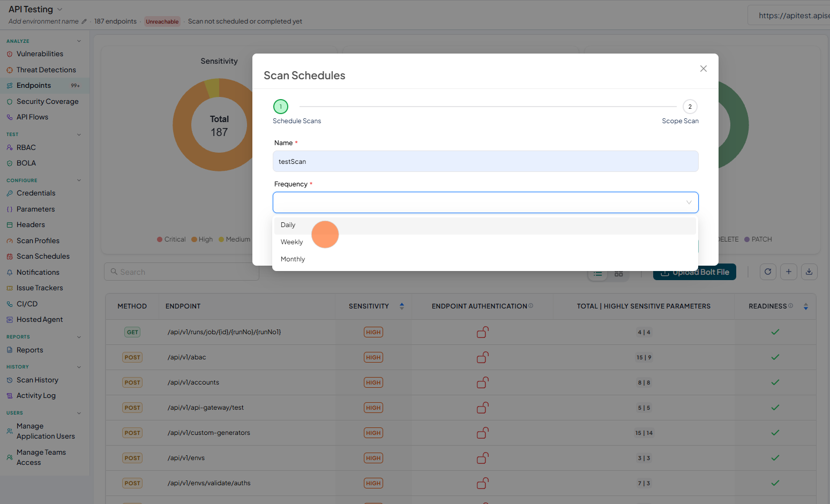This screenshot has width=830, height=504.
Task: Collapse the ANALYZE sidebar section
Action: coord(79,41)
